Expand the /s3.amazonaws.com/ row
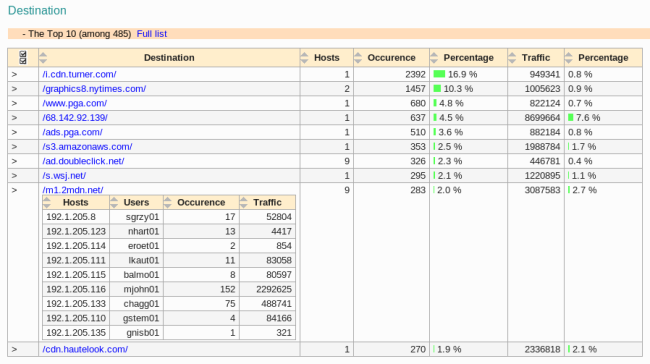This screenshot has height=364, width=650. click(x=15, y=147)
